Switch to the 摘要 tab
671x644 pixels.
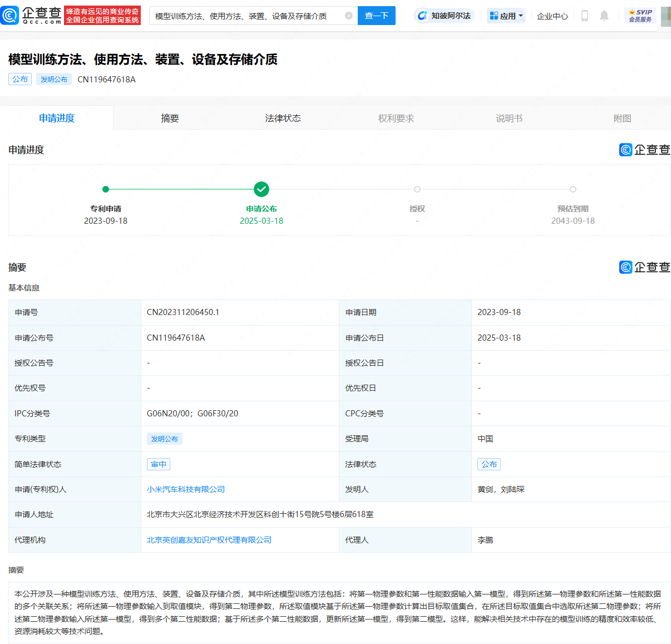coord(170,118)
